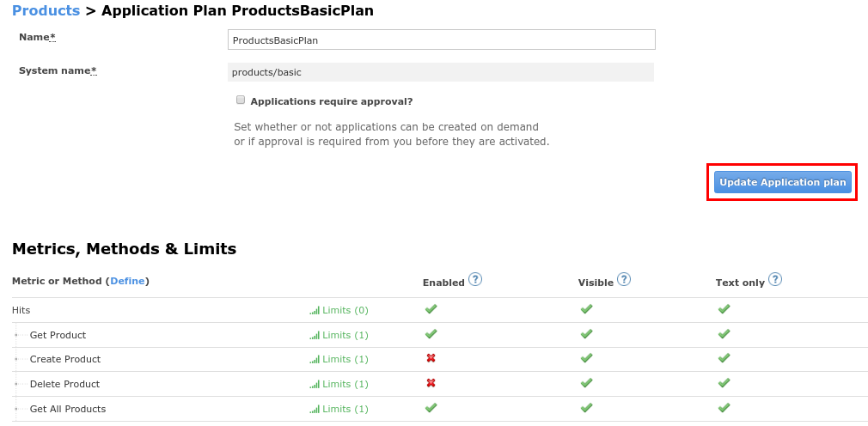The width and height of the screenshot is (868, 426).
Task: Click the System name field
Action: [x=440, y=72]
